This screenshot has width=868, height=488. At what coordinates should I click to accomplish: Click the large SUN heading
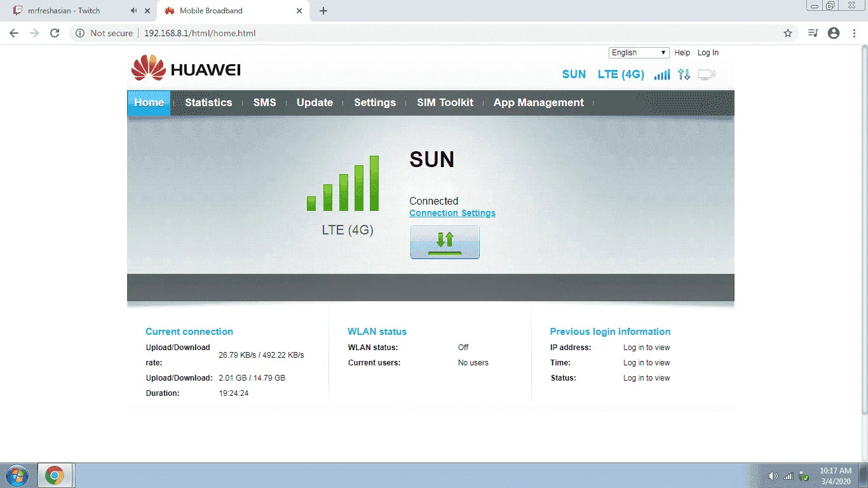pos(432,159)
